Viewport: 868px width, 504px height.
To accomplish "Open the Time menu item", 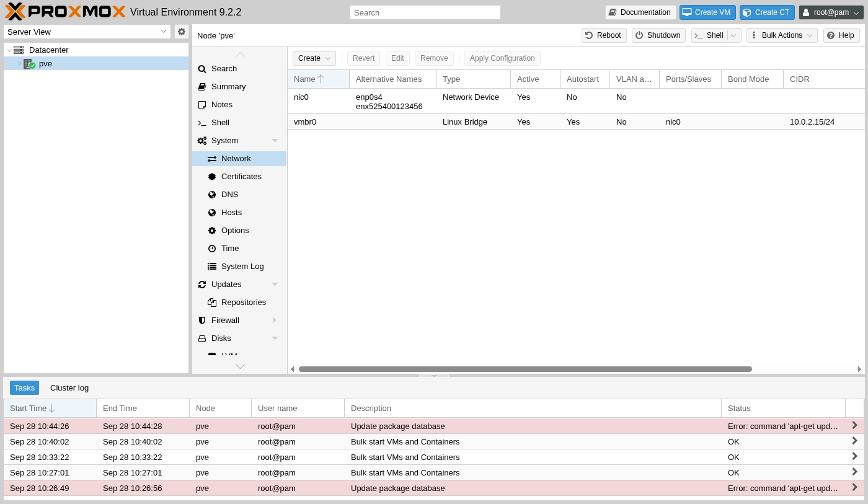I will [x=239, y=249].
